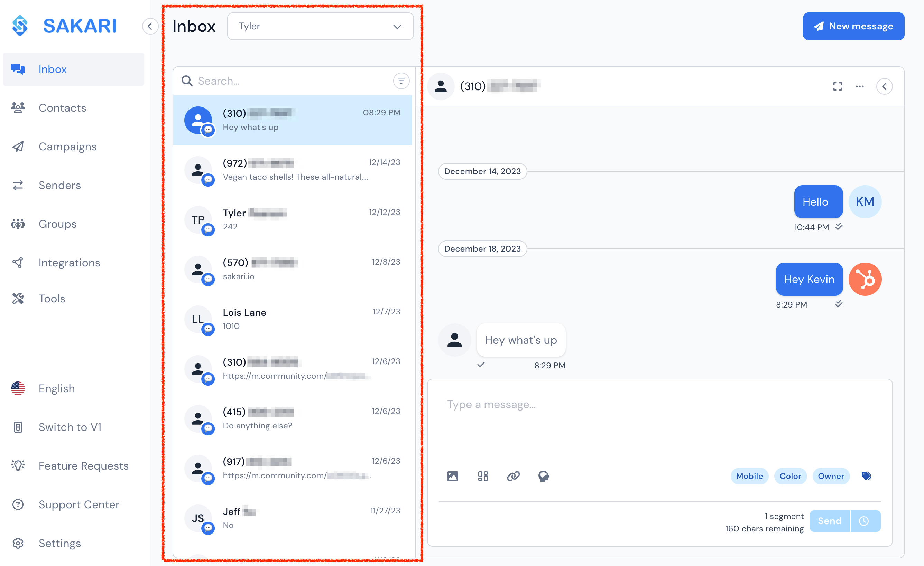This screenshot has width=924, height=566.
Task: Open the conversation options via ellipsis icon
Action: pos(859,86)
